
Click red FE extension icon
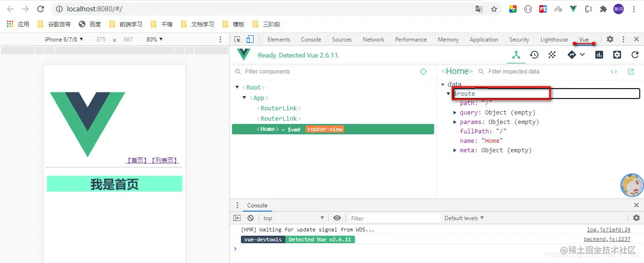(543, 9)
